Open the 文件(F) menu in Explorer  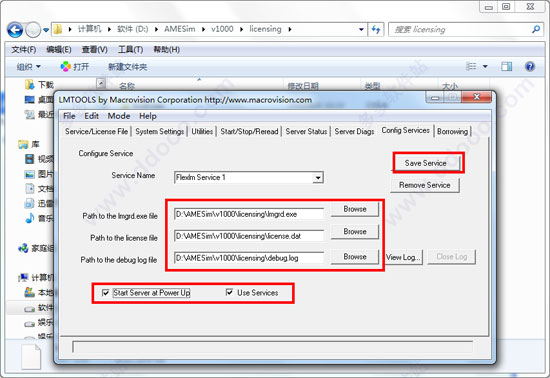click(x=24, y=49)
